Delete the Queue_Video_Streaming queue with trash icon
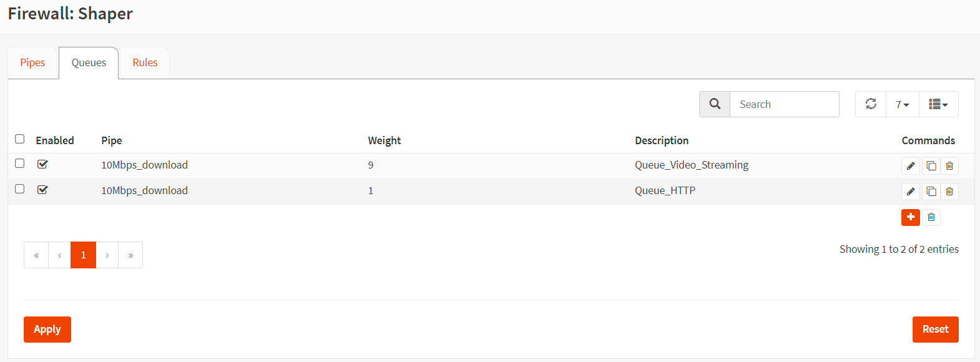Viewport: 980px width, 362px height. [949, 166]
